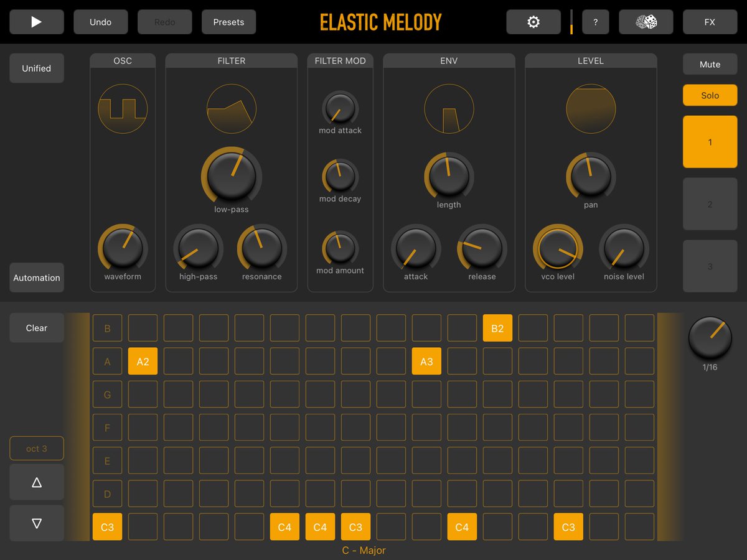This screenshot has width=747, height=560.
Task: Switch to track 2
Action: 710,203
